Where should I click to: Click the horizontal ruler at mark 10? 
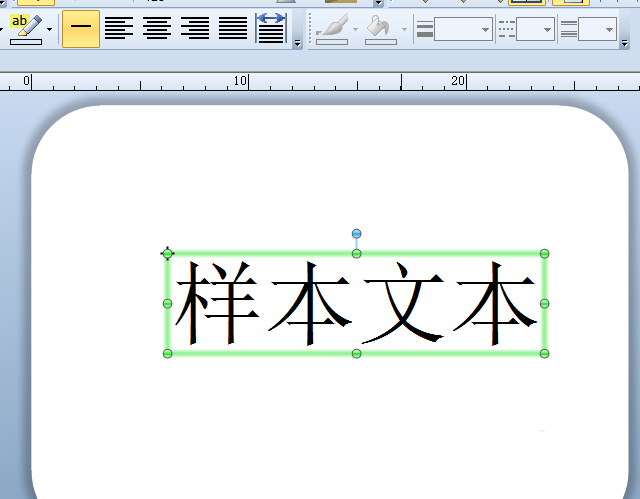click(240, 81)
